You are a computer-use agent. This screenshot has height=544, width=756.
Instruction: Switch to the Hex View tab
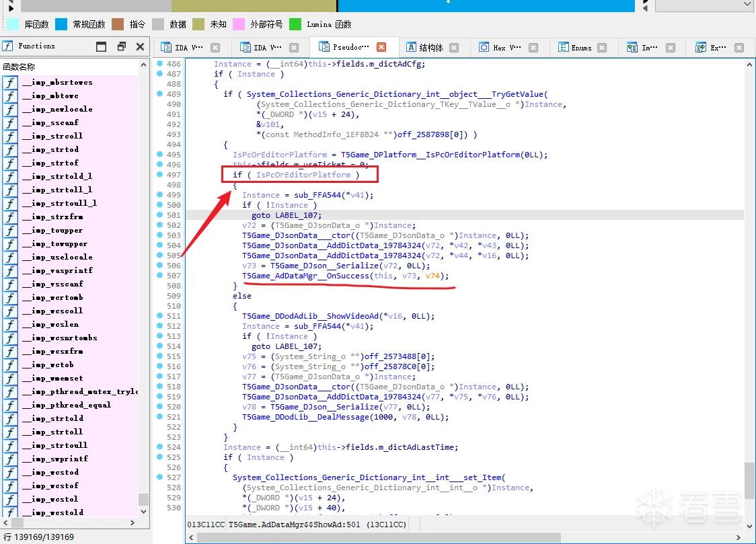point(500,47)
